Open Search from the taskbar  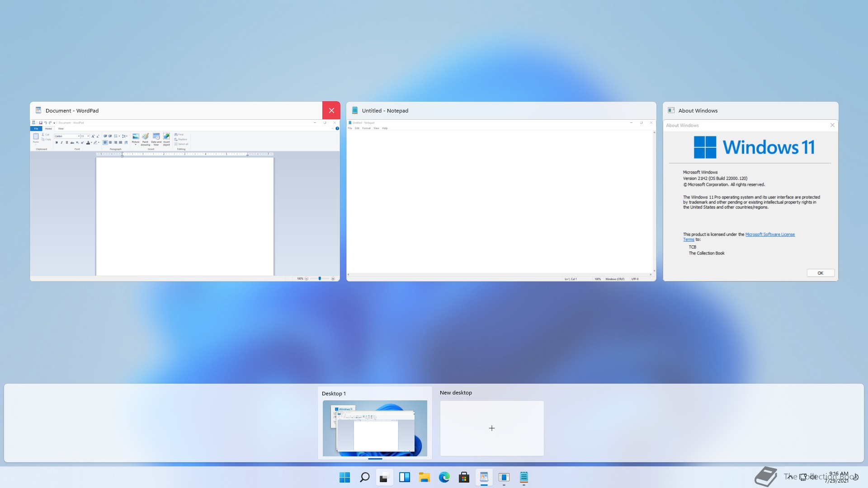pyautogui.click(x=364, y=477)
